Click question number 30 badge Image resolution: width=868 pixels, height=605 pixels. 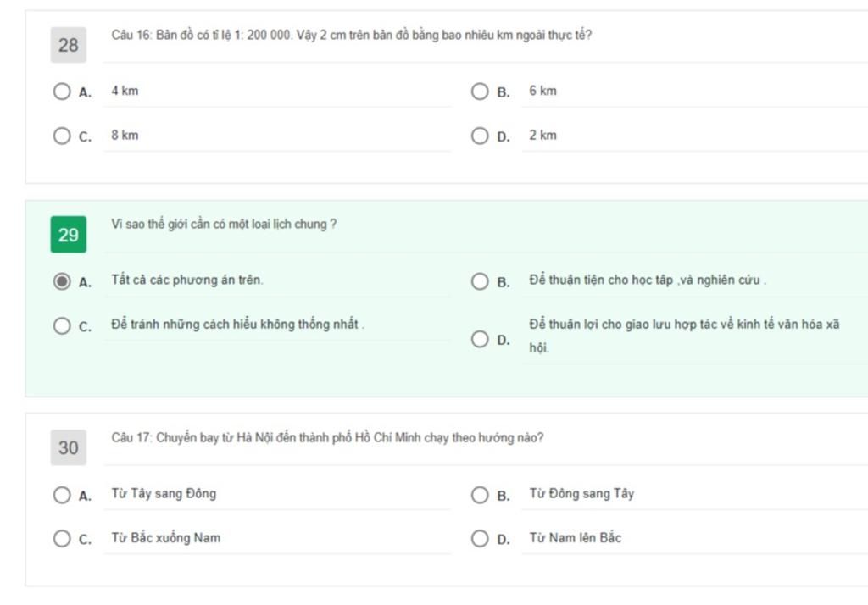(68, 447)
